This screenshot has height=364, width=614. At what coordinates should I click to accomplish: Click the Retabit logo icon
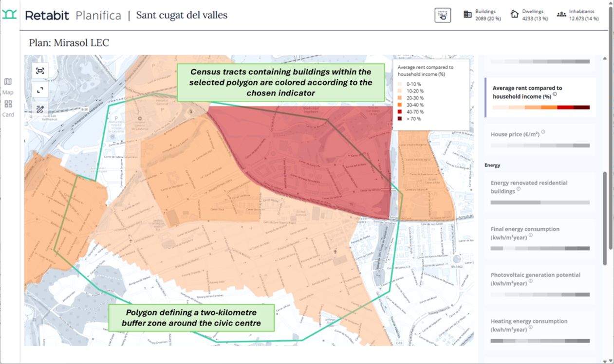coord(9,14)
